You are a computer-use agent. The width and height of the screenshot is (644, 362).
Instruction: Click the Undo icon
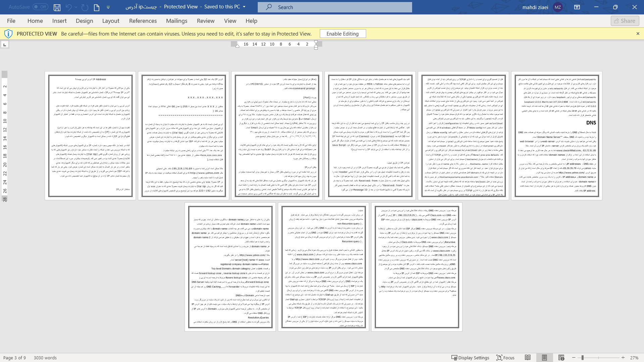68,7
